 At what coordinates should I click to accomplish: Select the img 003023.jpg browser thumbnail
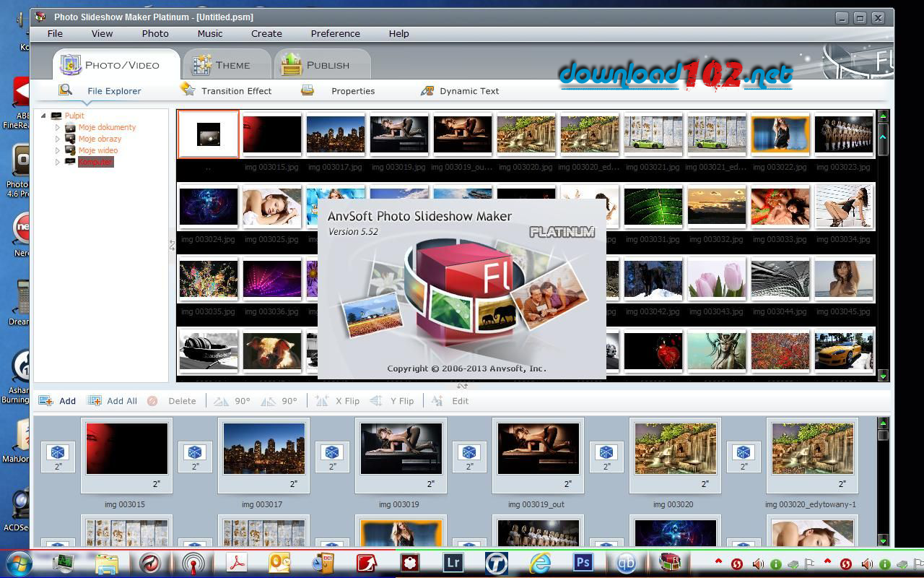click(x=844, y=134)
